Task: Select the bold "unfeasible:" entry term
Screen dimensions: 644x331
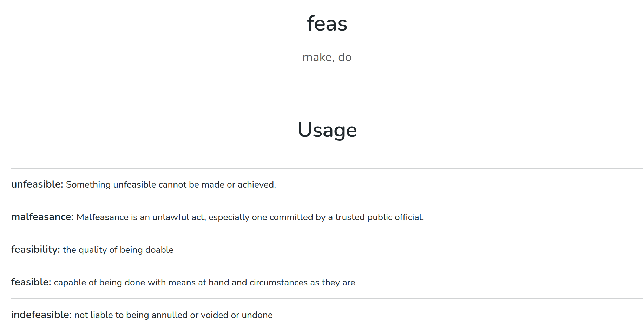Action: (x=37, y=184)
